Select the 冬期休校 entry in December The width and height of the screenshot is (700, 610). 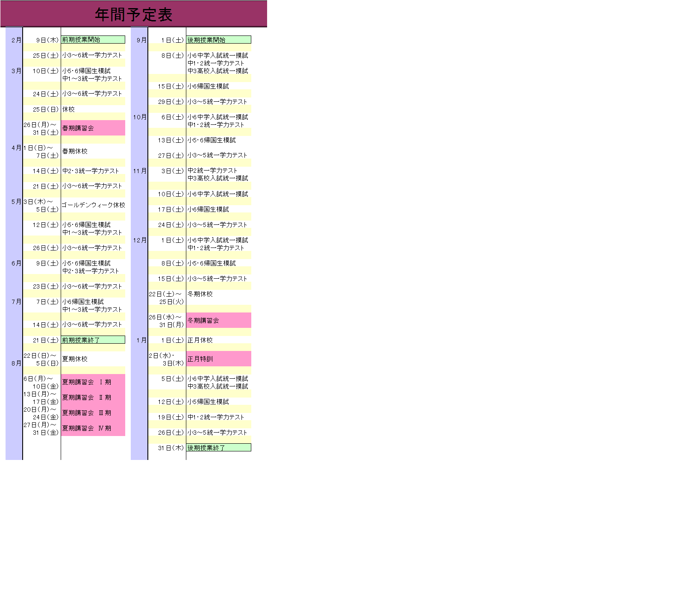200,294
